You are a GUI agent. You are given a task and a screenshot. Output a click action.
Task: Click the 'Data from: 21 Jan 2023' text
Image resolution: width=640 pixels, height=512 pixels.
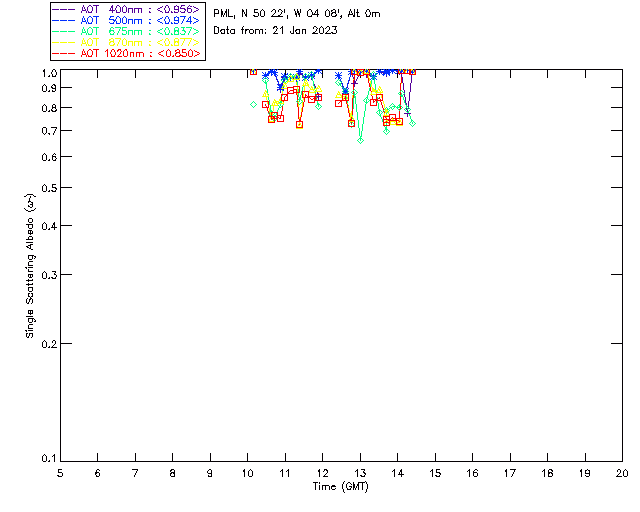point(276,31)
